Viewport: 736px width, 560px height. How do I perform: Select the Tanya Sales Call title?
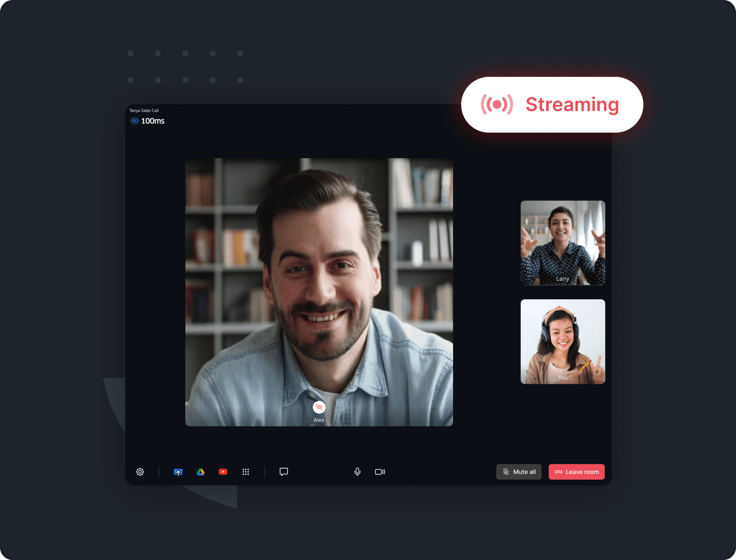[x=144, y=111]
